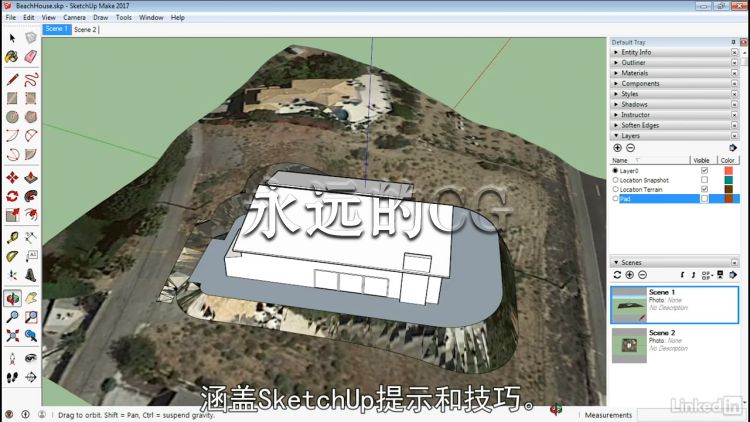Activate the Section Plane tool
Screen dimensions: 750x422
[x=31, y=377]
